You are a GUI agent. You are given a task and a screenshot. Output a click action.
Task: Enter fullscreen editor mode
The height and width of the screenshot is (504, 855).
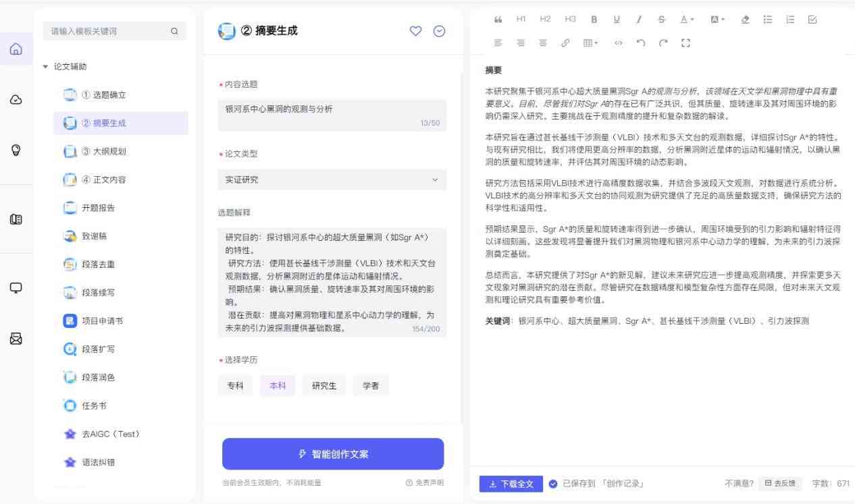coord(685,43)
